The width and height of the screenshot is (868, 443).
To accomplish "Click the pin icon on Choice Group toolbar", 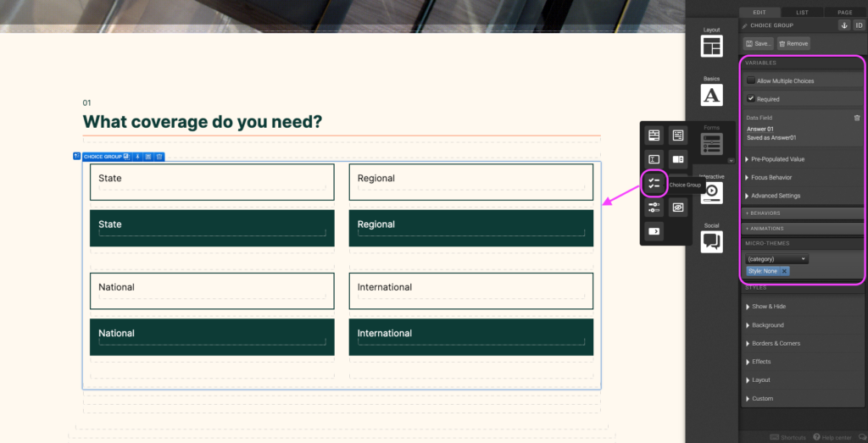I will tap(137, 157).
